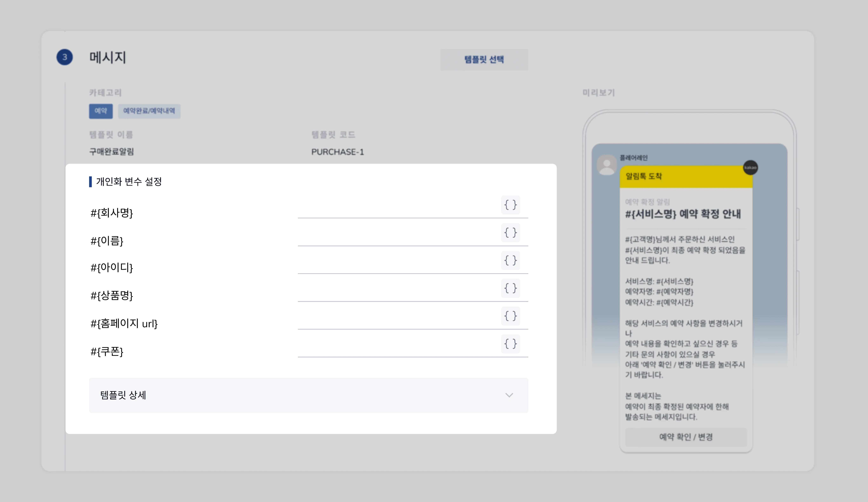Click the variable braces icon for #{아이디}
This screenshot has height=502, width=868.
point(510,261)
